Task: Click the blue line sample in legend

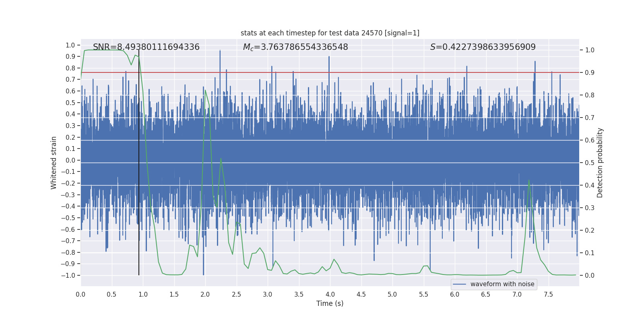Action: [x=460, y=284]
